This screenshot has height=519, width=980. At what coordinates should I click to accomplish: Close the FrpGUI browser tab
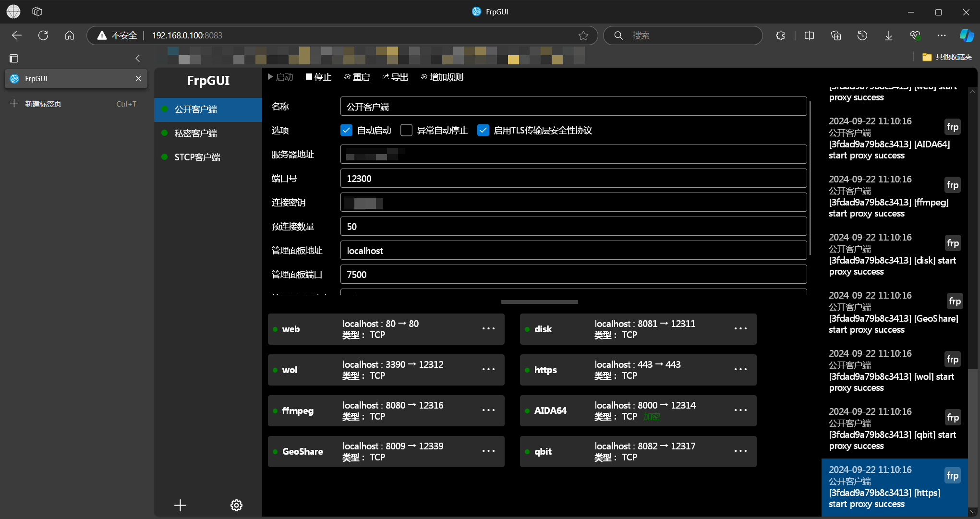click(x=138, y=78)
